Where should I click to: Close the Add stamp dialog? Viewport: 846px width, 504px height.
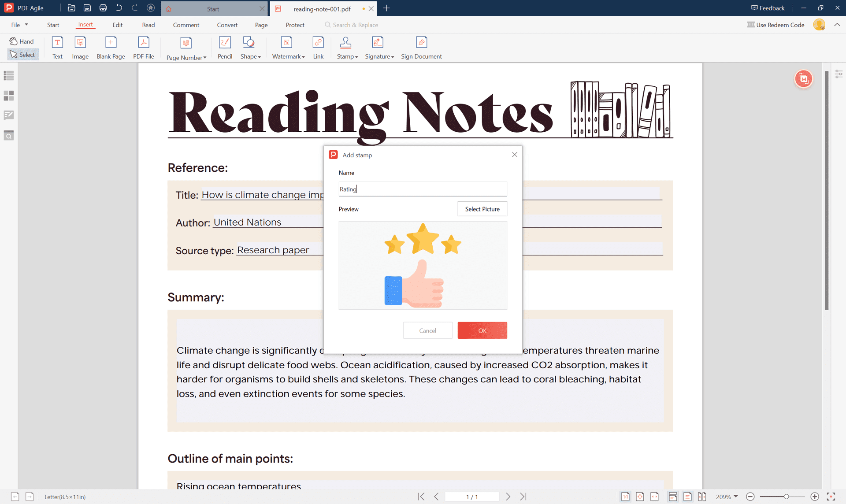tap(514, 155)
